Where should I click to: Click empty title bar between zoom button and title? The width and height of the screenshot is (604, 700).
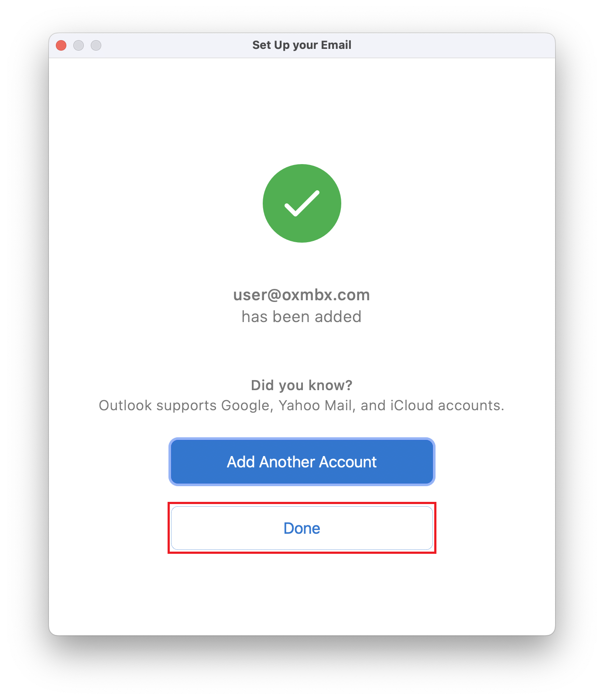[175, 45]
